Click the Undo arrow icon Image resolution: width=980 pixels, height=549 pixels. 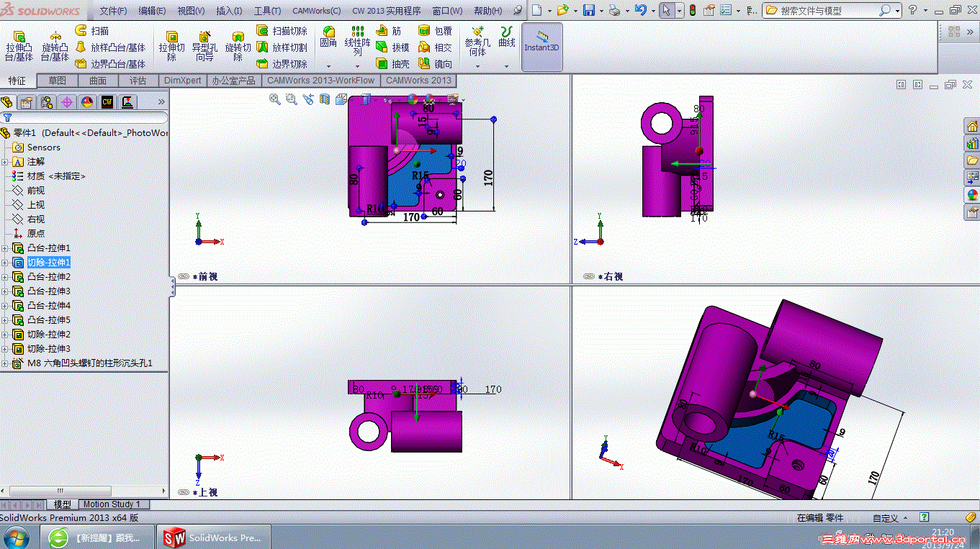pos(640,10)
